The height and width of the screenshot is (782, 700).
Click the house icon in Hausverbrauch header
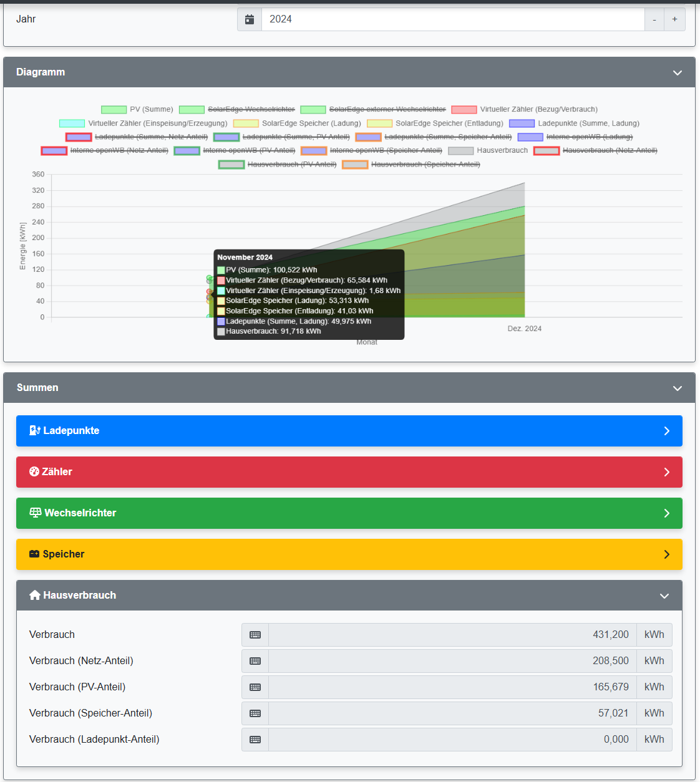coord(35,595)
